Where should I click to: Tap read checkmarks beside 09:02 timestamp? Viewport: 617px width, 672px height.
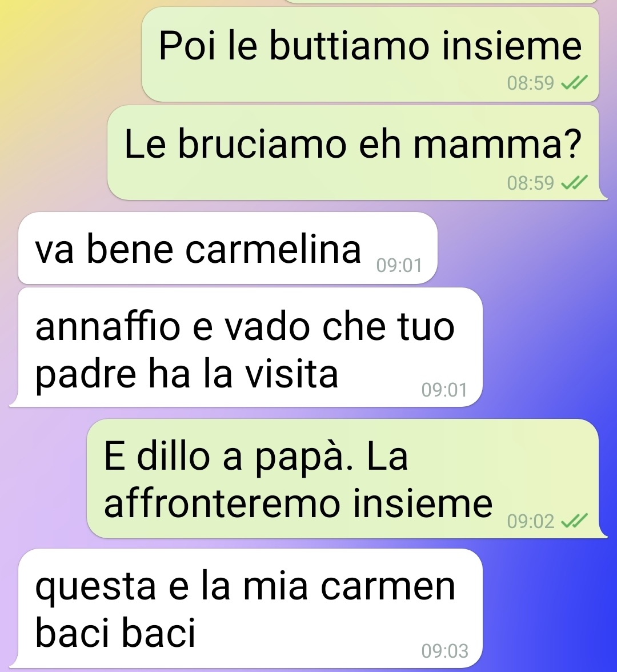574,521
